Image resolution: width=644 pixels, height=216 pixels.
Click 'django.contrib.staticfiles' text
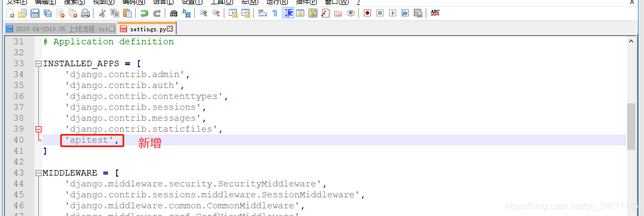click(x=144, y=130)
